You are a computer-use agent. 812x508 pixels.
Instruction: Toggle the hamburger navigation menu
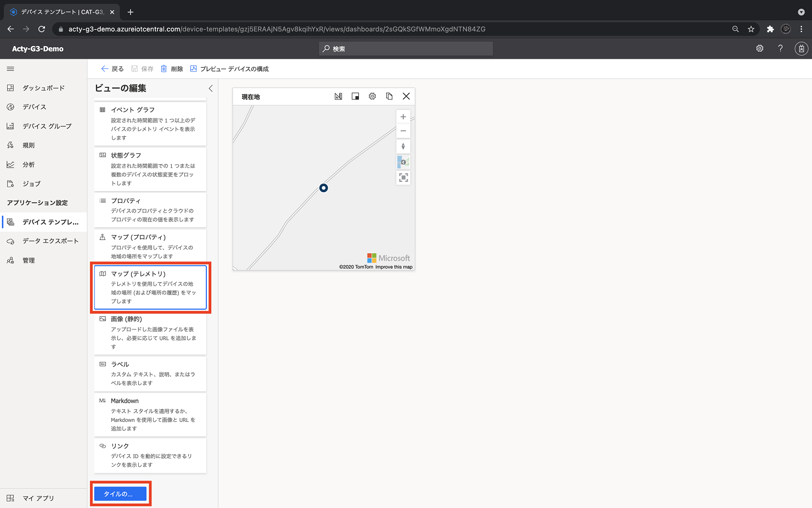10,69
